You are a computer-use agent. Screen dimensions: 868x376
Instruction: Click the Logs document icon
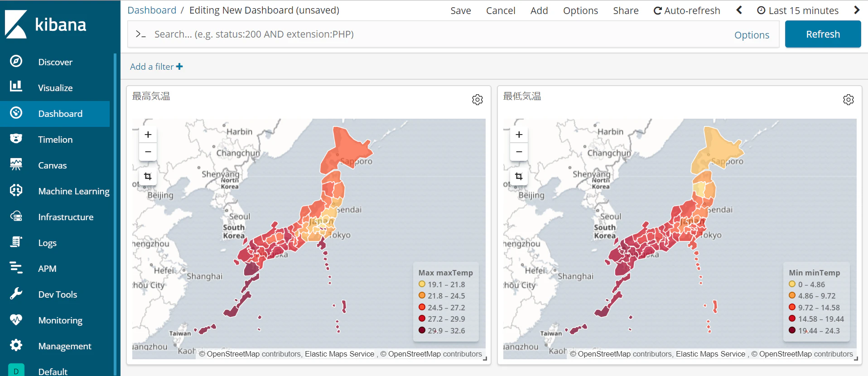pos(16,242)
